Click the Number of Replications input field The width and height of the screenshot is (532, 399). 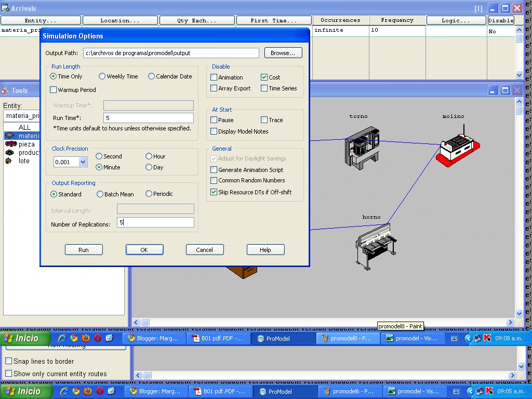pos(155,222)
